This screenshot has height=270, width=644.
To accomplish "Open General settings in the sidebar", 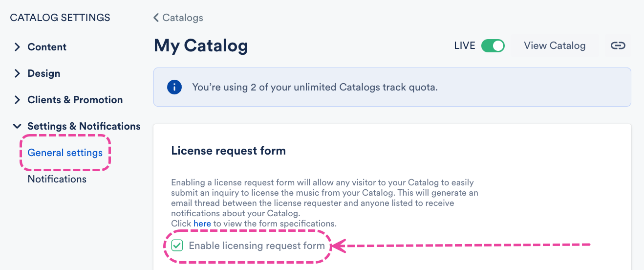I will click(x=65, y=153).
